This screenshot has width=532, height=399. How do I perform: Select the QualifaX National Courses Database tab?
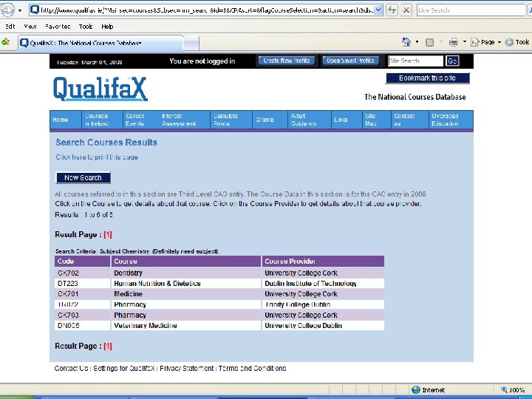click(101, 43)
